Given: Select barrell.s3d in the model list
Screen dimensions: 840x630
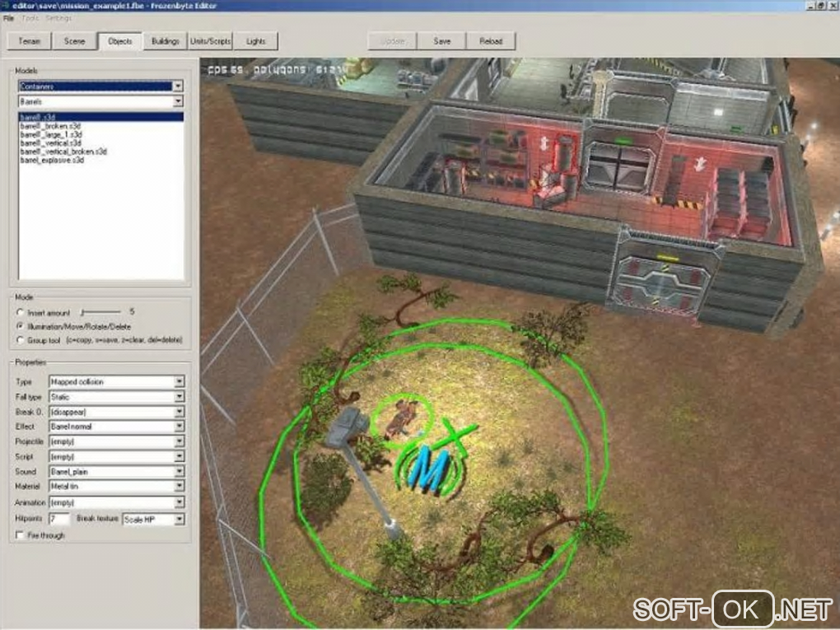Looking at the screenshot, I should pos(100,117).
